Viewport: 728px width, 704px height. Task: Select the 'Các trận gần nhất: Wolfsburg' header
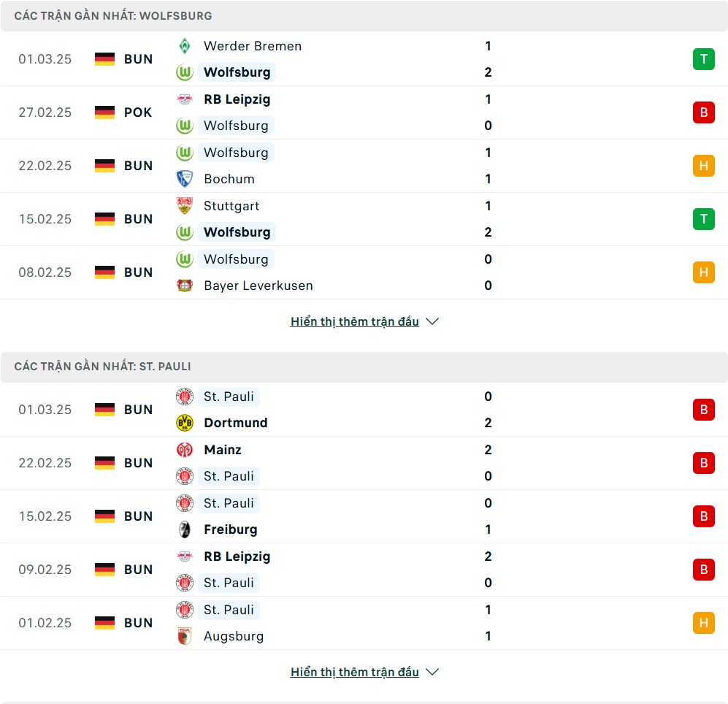point(113,15)
